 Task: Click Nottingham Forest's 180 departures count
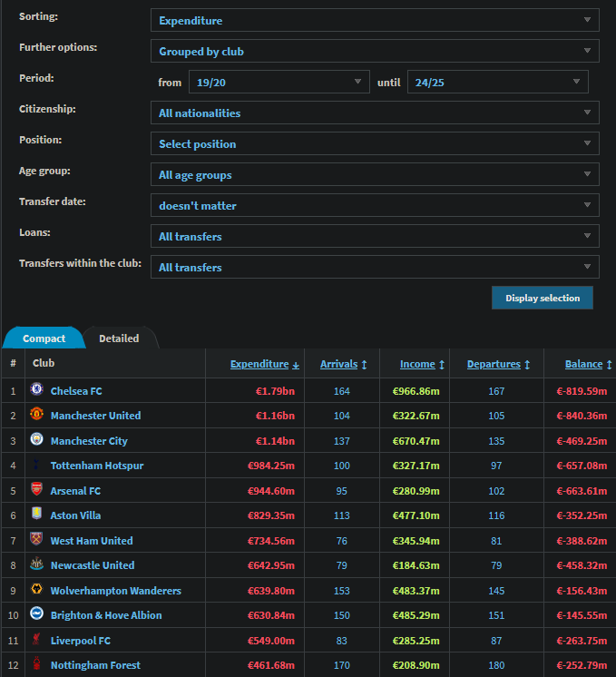pyautogui.click(x=496, y=665)
